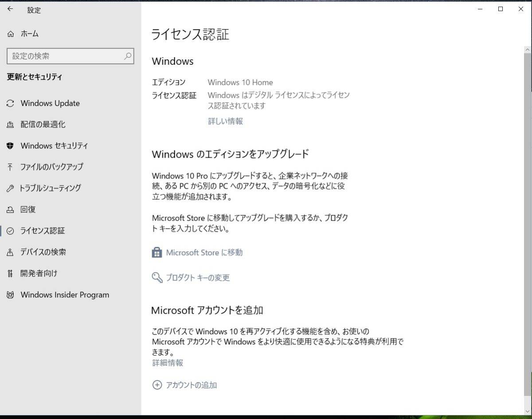The height and width of the screenshot is (419, 532).
Task: Click the scrollbar down arrow
Action: click(x=528, y=411)
